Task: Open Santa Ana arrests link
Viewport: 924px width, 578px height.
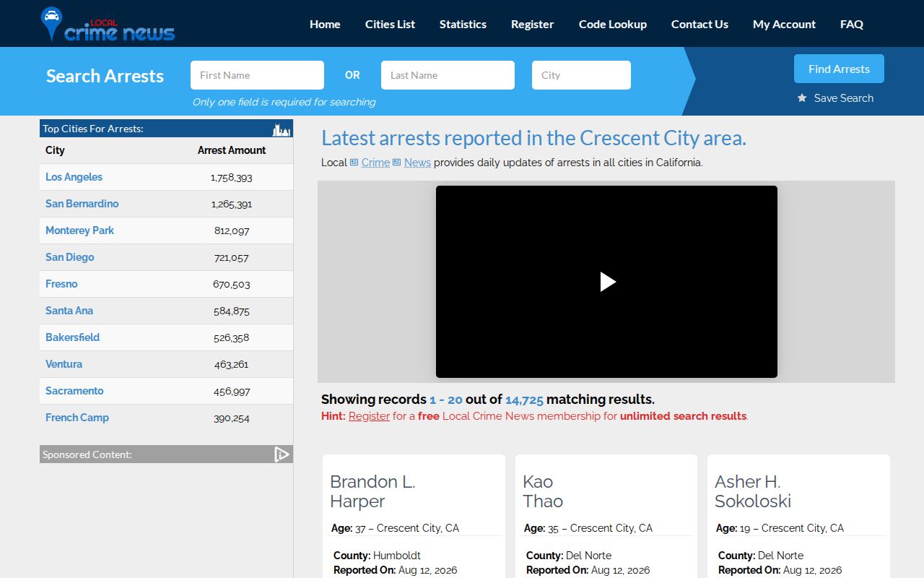Action: [69, 311]
